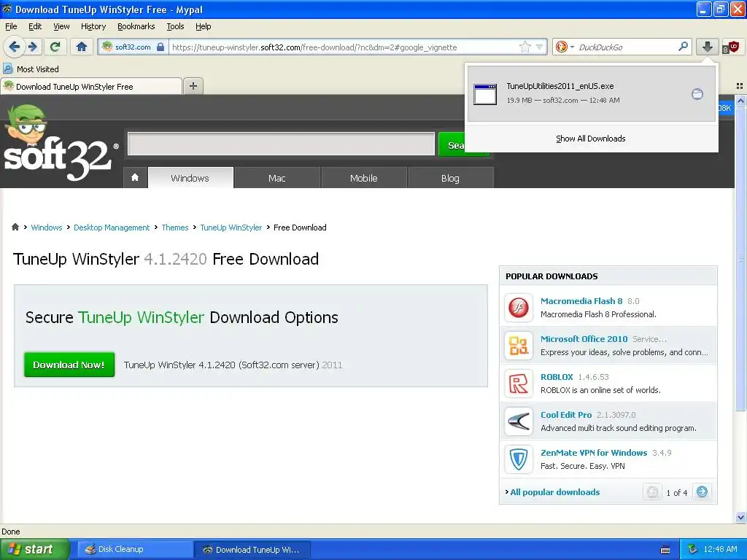The width and height of the screenshot is (747, 560).
Task: Open the uBlock shield extension icon
Action: coord(731,47)
